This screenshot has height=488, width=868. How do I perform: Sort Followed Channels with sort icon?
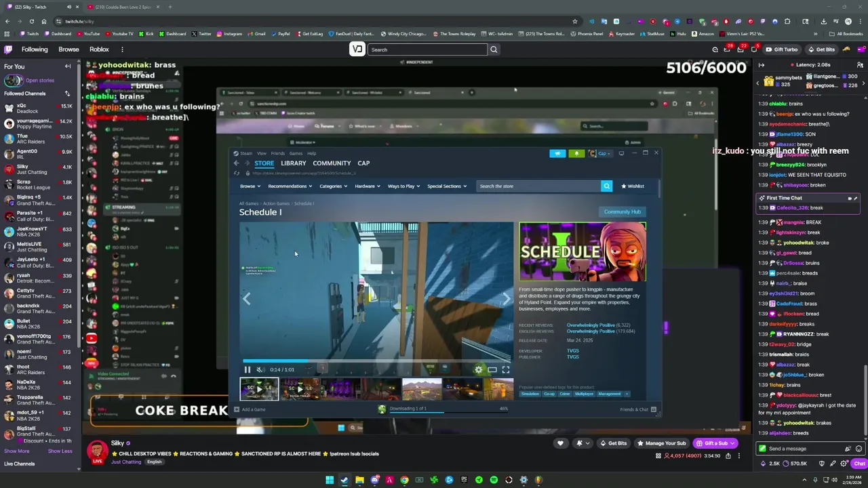(67, 94)
